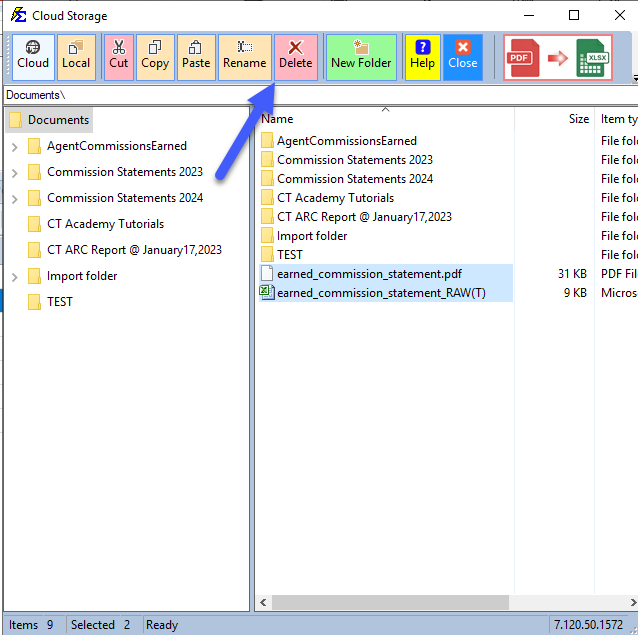Select earned_commission_statement_RAW(T) spreadsheet

[x=381, y=293]
